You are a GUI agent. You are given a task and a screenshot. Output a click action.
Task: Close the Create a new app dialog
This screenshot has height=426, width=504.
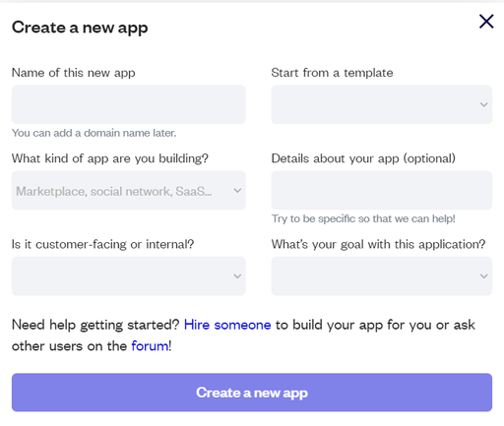pyautogui.click(x=486, y=22)
